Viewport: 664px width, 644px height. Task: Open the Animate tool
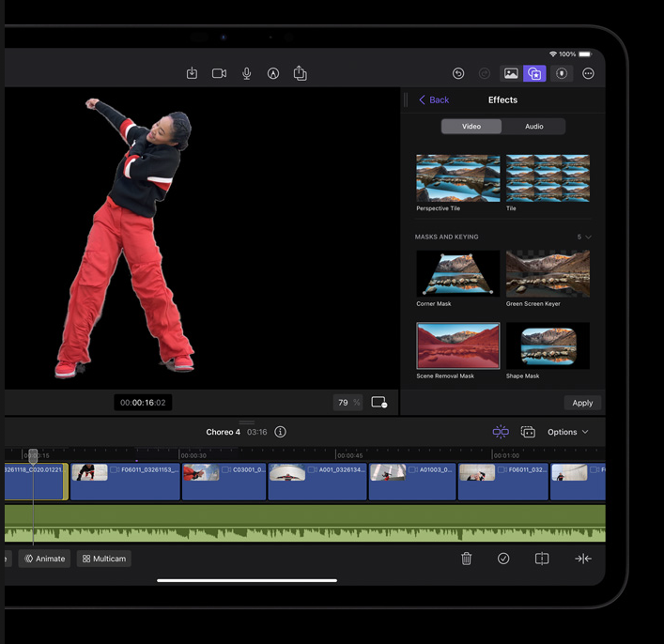[44, 559]
